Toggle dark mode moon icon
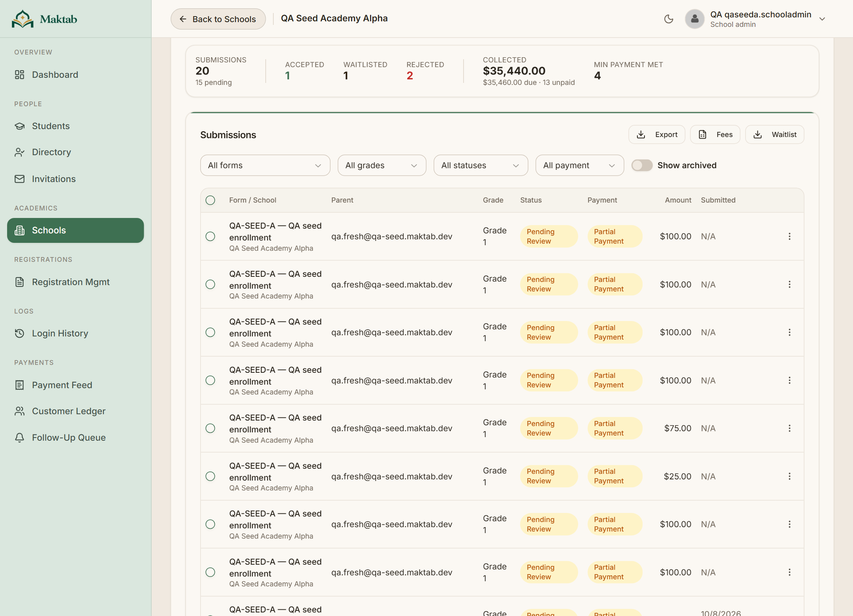The image size is (853, 616). tap(669, 19)
